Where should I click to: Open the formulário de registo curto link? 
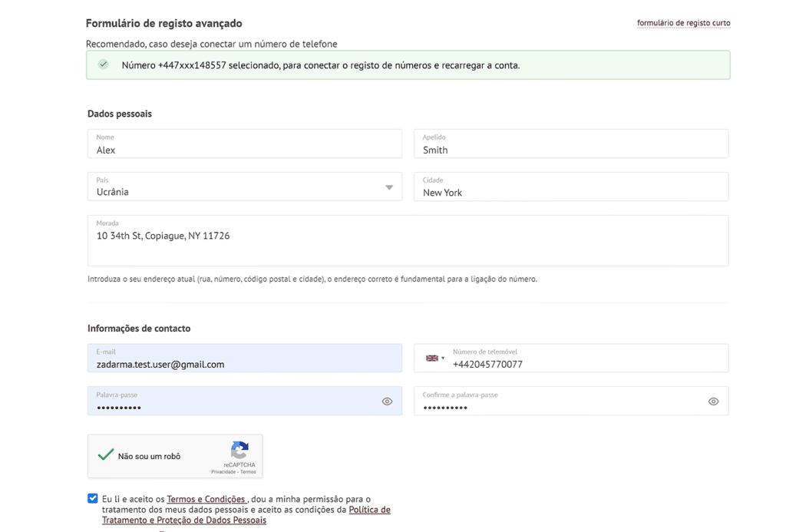coord(683,23)
